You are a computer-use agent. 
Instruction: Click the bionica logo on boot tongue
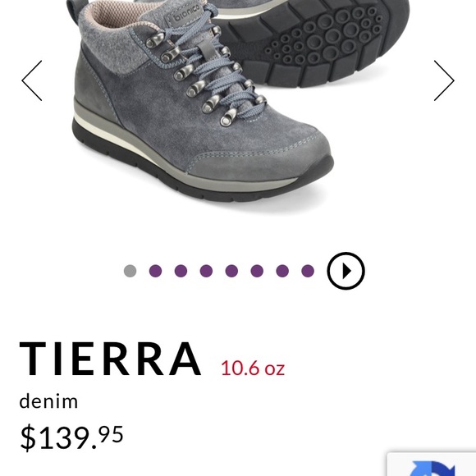click(186, 15)
